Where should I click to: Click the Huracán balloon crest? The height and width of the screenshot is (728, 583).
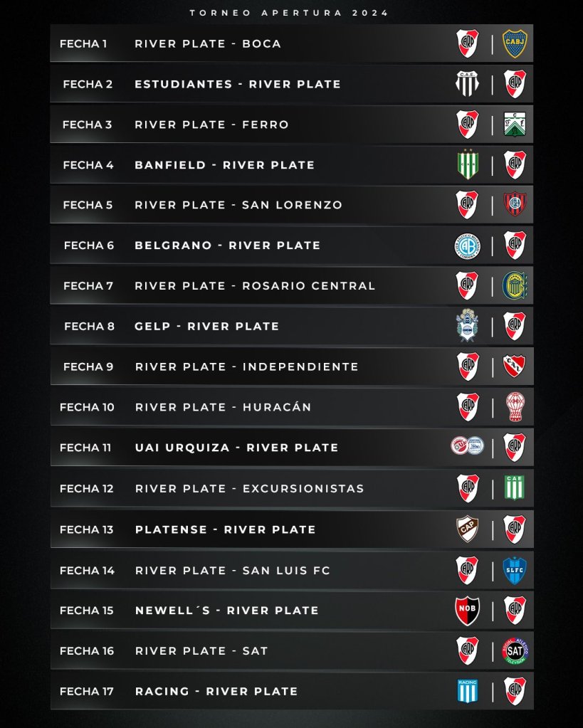[515, 407]
